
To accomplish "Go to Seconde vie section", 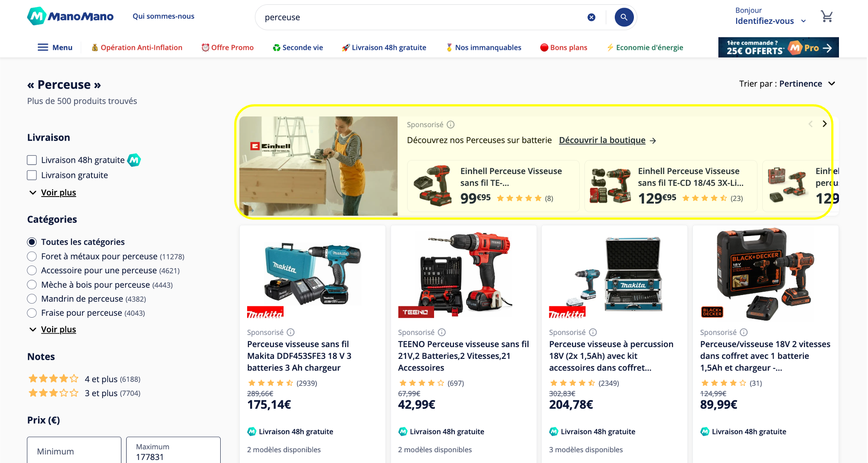I will [x=298, y=47].
